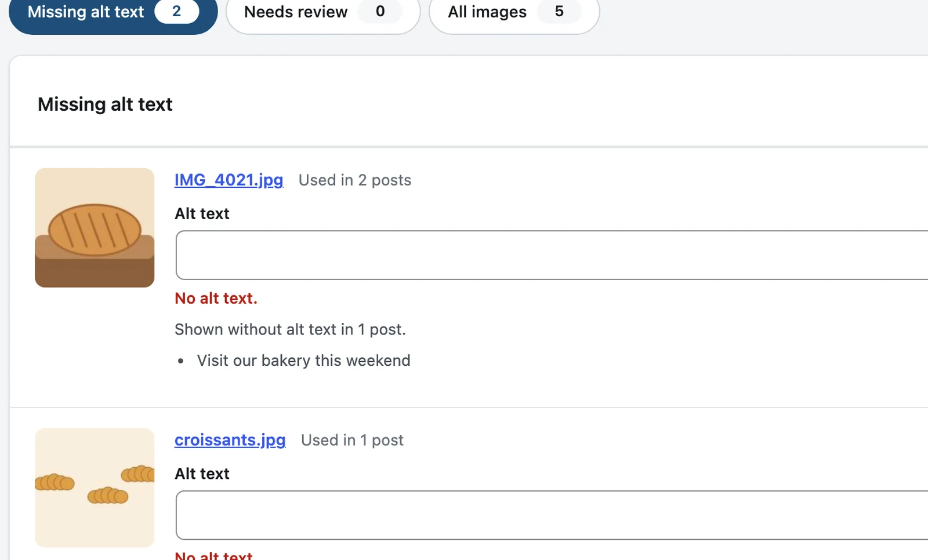Image resolution: width=928 pixels, height=560 pixels.
Task: Click the 'Used in 1 post' text
Action: tap(352, 441)
